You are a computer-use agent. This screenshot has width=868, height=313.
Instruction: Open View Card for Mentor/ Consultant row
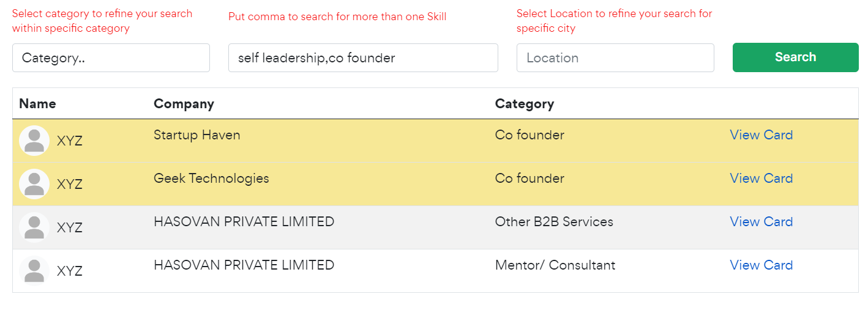pyautogui.click(x=761, y=265)
